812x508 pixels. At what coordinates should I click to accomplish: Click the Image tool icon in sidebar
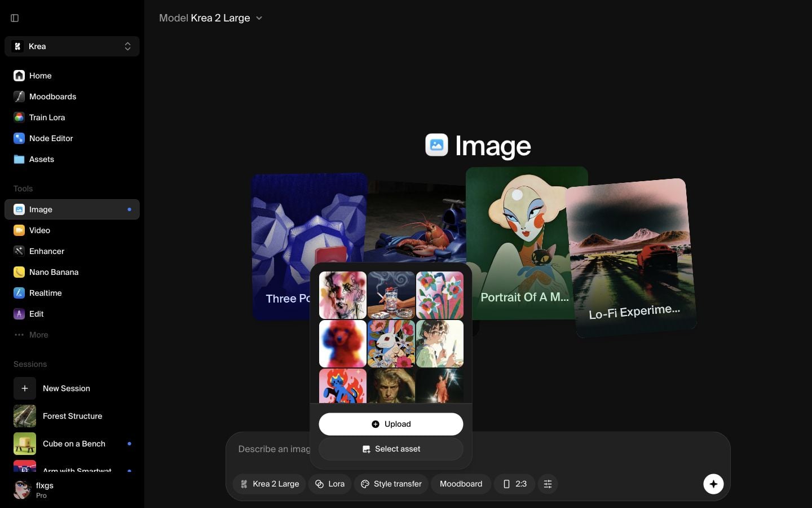tap(19, 209)
